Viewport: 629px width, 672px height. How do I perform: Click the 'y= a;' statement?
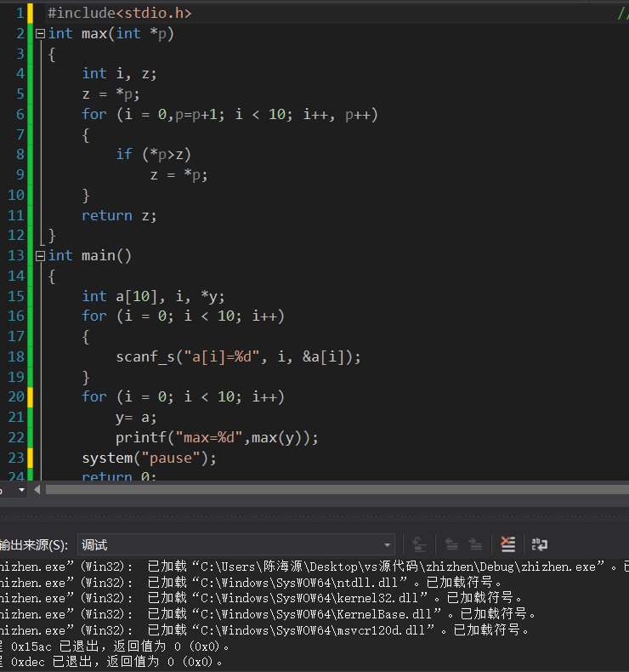point(136,418)
